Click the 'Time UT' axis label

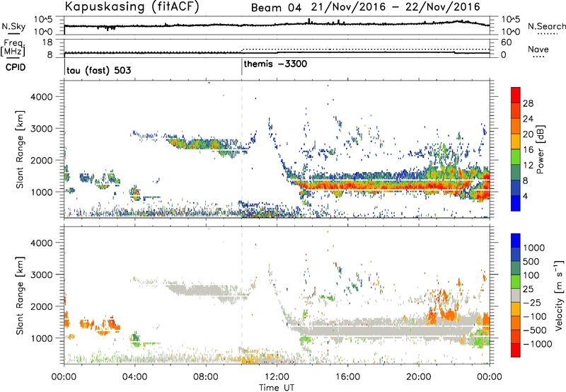(277, 388)
